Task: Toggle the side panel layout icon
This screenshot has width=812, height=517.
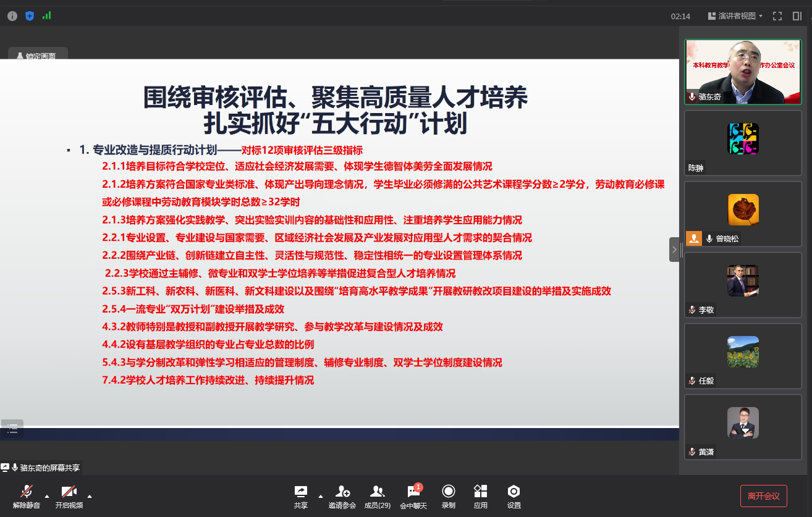Action: coord(797,16)
